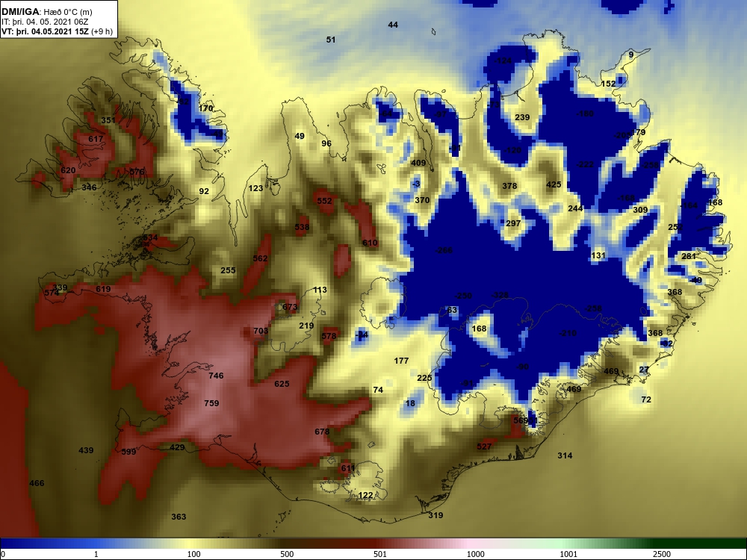This screenshot has height=560, width=747.
Task: Pick the '678' data label
Action: (322, 432)
